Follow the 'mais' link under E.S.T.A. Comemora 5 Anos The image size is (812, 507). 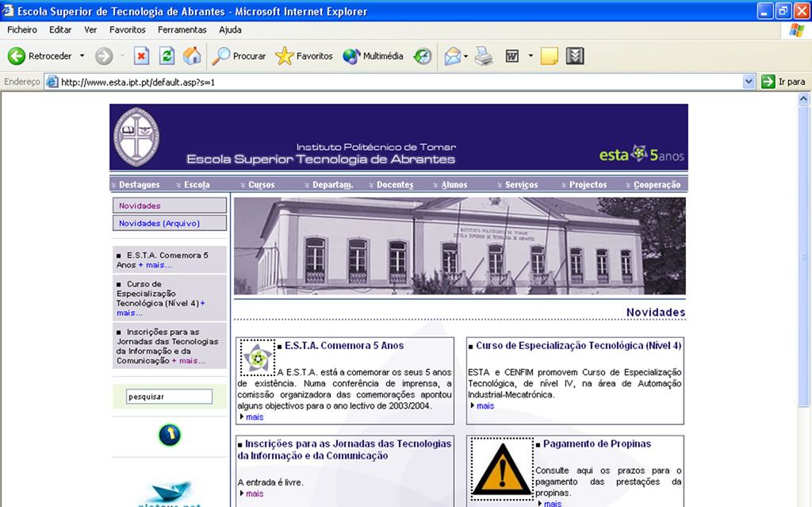(x=254, y=417)
